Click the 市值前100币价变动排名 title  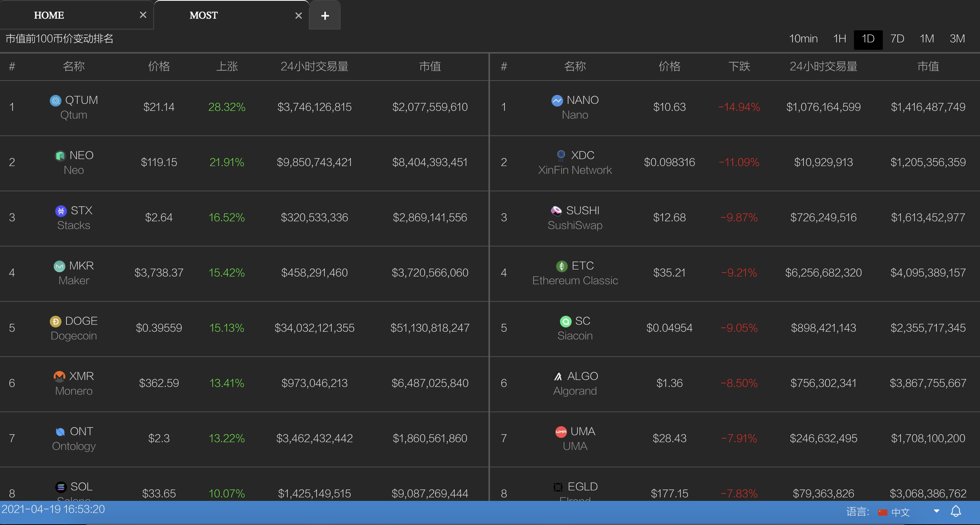[x=59, y=38]
